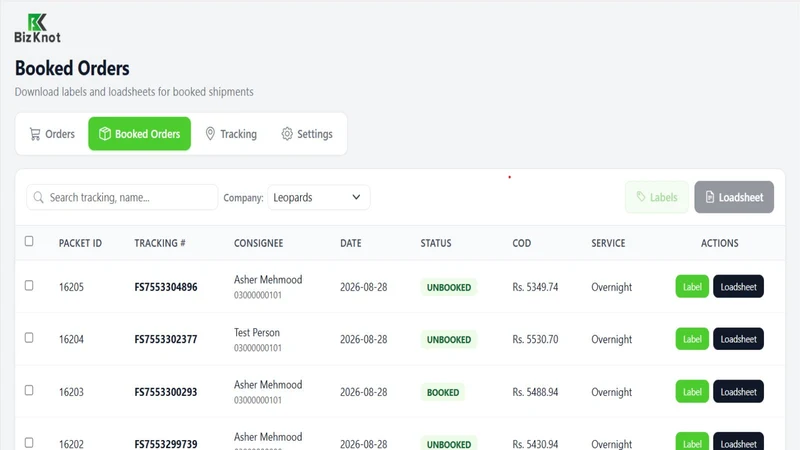The image size is (800, 450).
Task: Click the location pin Tracking icon
Action: (210, 134)
